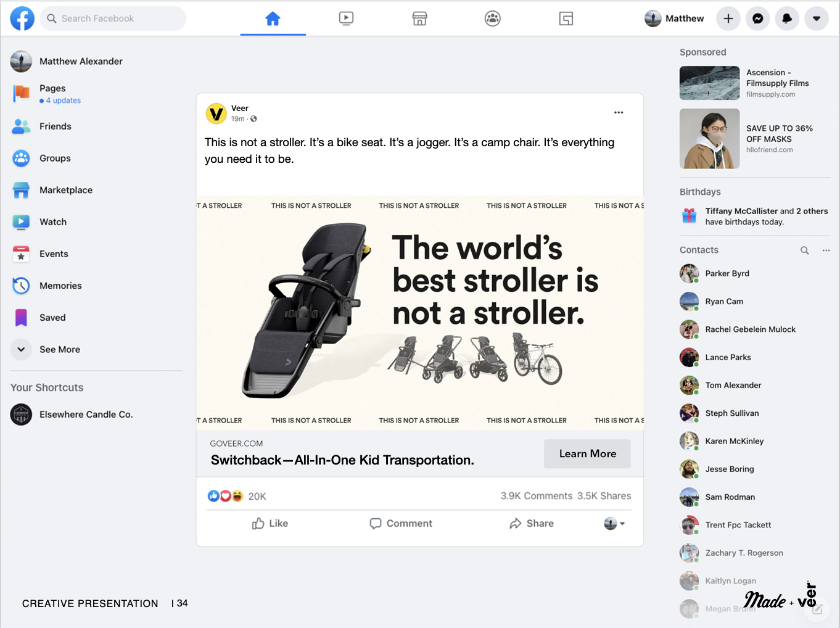Viewport: 840px width, 628px height.
Task: Open the Groups tab icon in top bar
Action: (x=493, y=19)
